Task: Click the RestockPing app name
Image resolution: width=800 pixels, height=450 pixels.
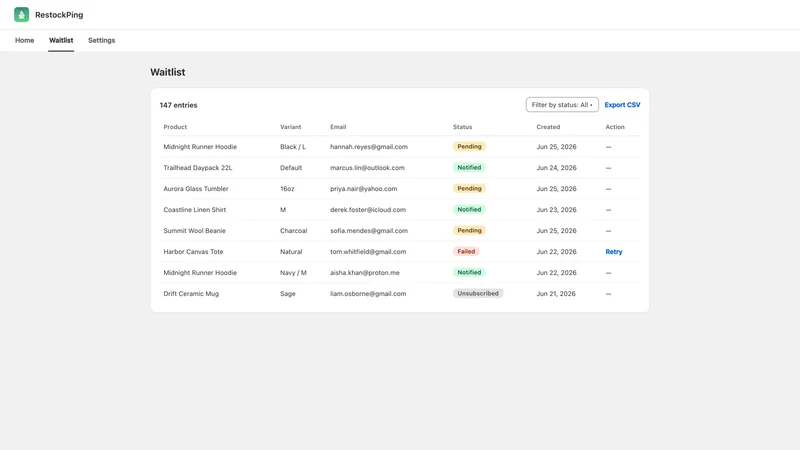Action: 59,15
